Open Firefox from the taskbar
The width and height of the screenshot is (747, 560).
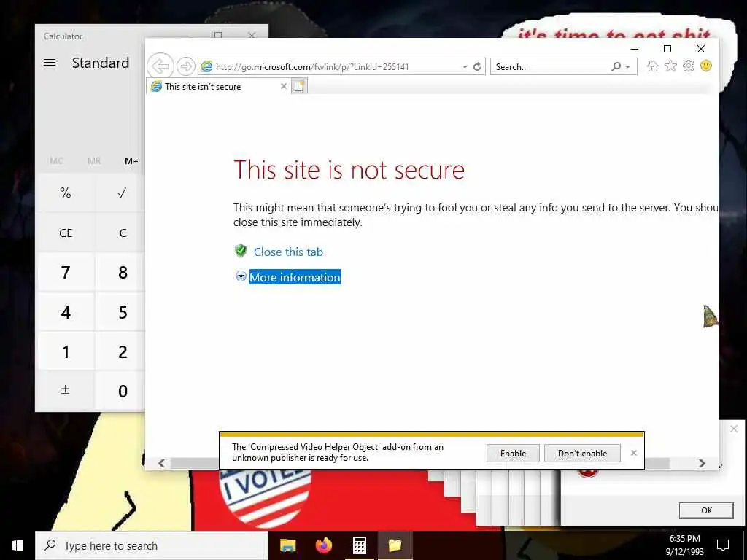324,545
